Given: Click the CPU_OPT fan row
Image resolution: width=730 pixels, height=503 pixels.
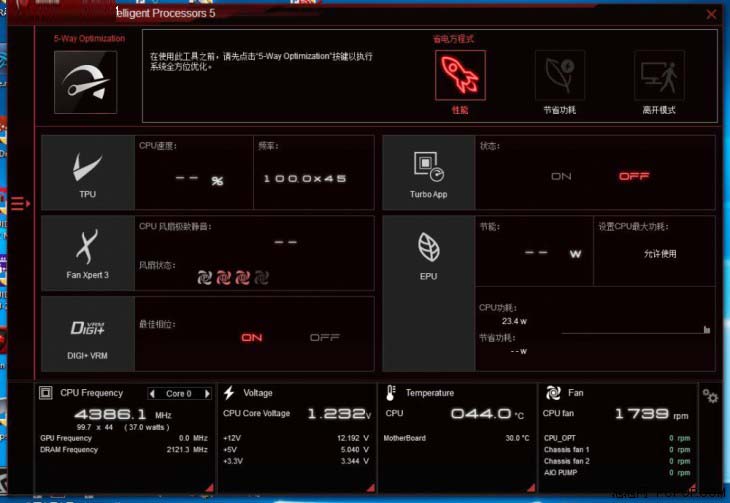Looking at the screenshot, I should 617,438.
